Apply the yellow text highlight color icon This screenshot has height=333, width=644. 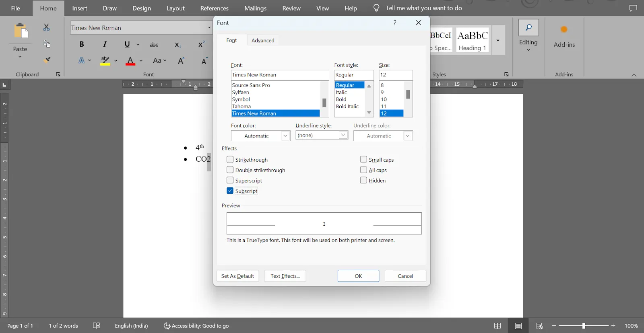(105, 61)
